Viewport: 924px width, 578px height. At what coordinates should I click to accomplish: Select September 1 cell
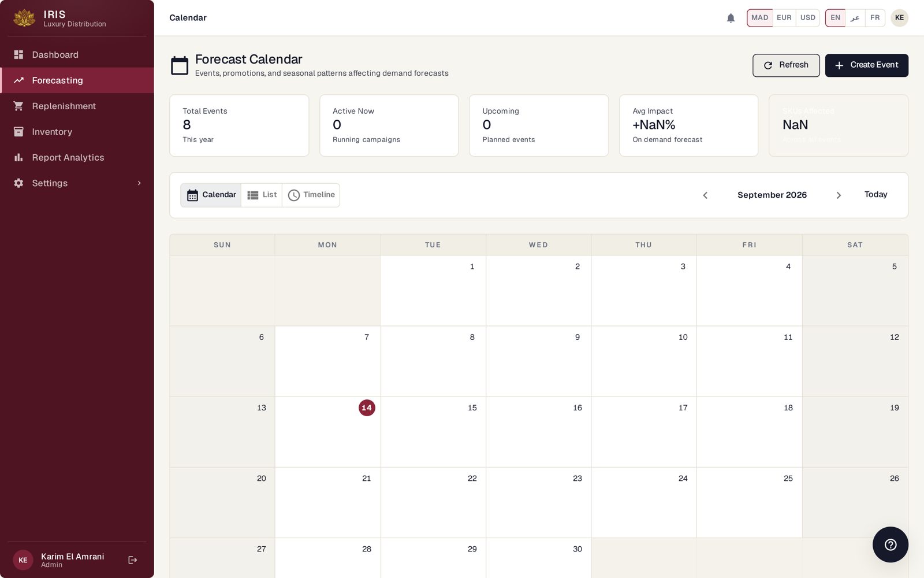(433, 291)
